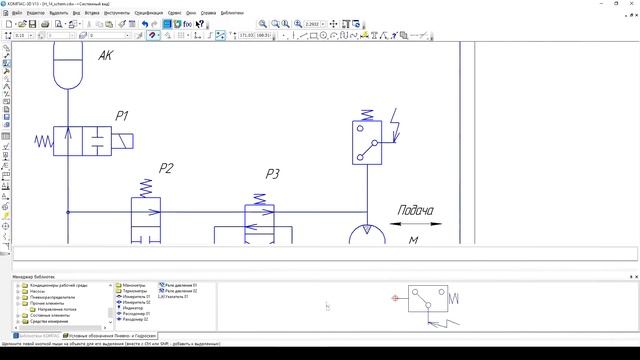Open the Справка menu
Screen dimensions: 640x360
click(208, 13)
